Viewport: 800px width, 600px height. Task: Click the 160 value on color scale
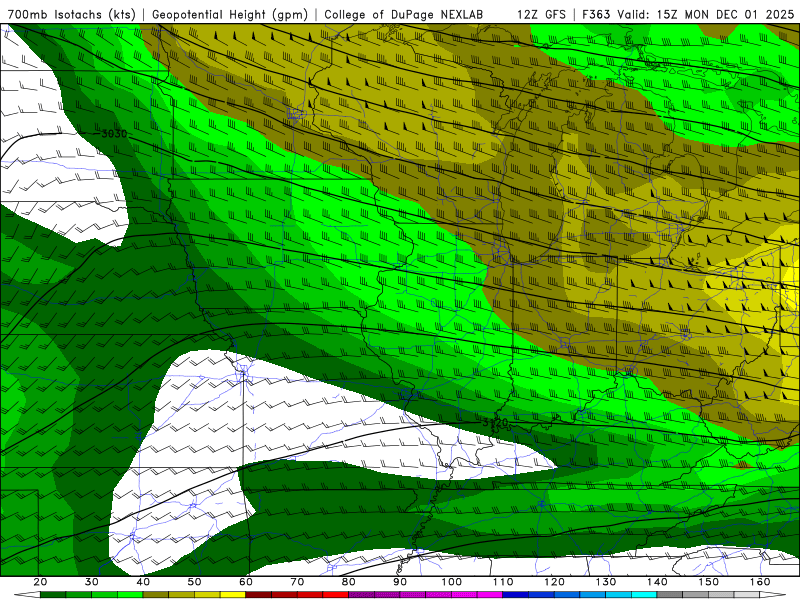point(760,582)
